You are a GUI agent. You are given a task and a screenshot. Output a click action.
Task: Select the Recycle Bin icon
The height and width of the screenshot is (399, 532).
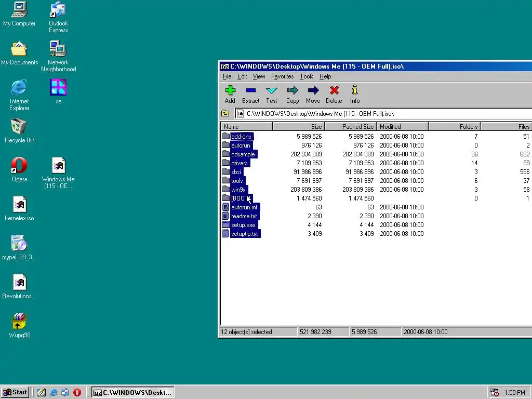pyautogui.click(x=19, y=130)
